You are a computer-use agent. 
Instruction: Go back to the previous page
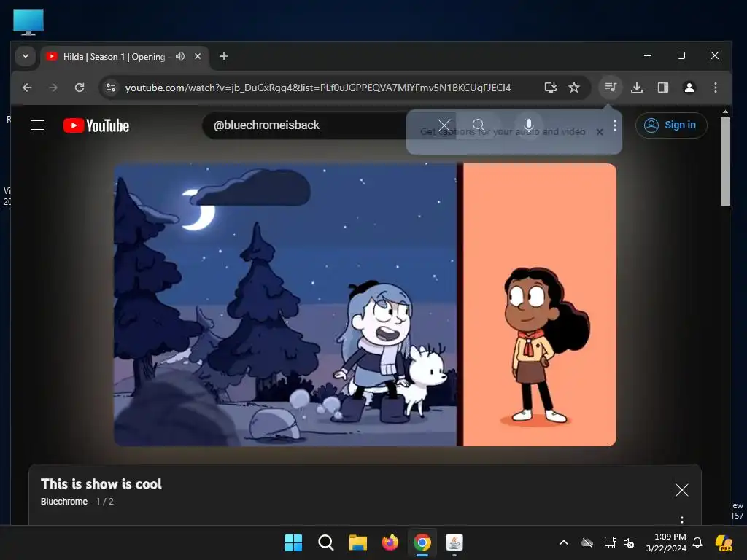pos(27,87)
